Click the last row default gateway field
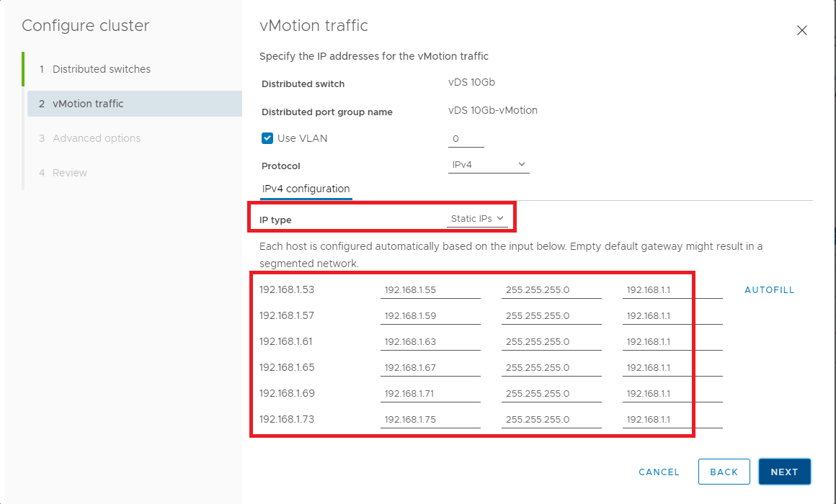The height and width of the screenshot is (504, 836). click(x=672, y=420)
